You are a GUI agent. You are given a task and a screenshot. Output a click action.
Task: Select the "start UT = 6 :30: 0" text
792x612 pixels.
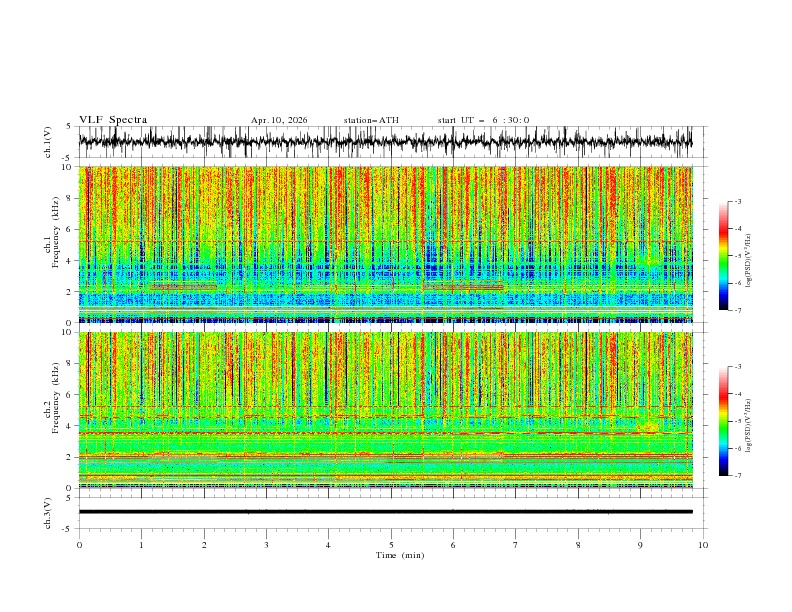point(483,120)
